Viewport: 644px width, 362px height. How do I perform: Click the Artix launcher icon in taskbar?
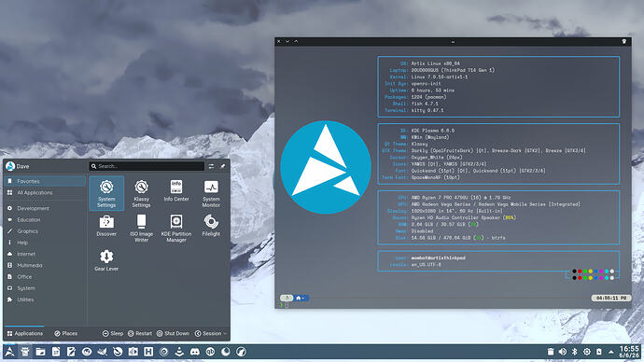9,352
